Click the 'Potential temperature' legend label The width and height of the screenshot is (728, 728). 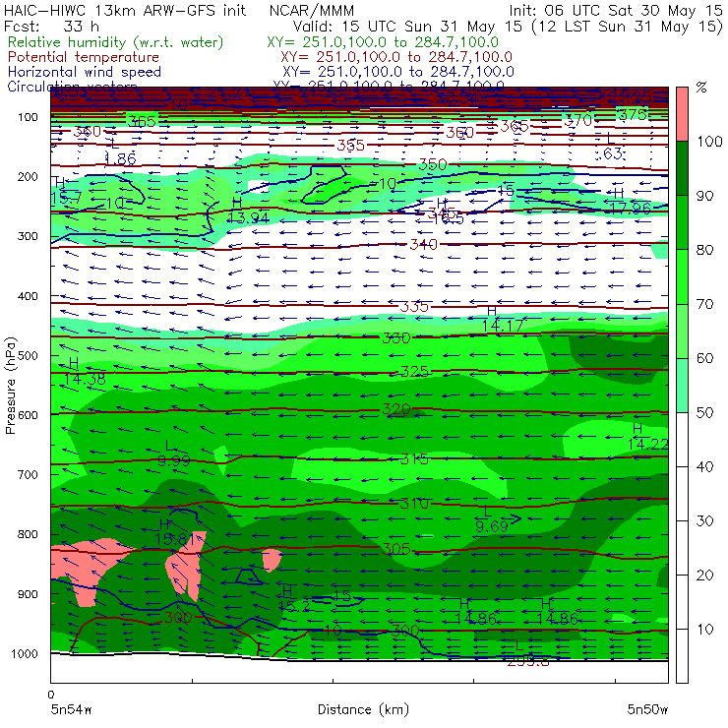84,57
